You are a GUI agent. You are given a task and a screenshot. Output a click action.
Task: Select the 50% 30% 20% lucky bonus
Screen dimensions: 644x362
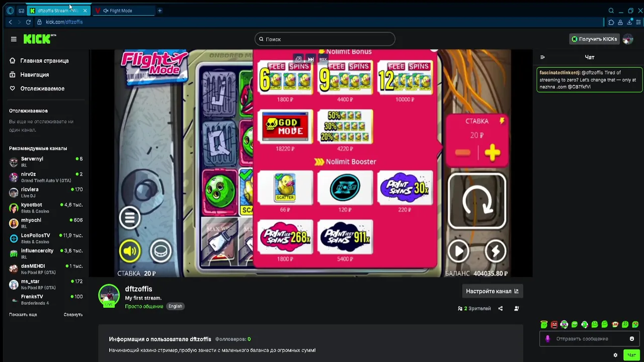pos(345,127)
